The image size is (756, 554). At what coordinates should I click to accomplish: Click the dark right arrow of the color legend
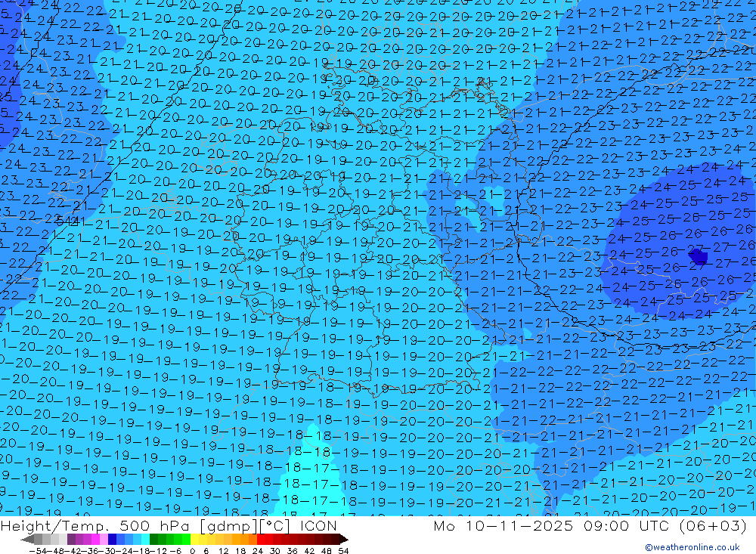(344, 539)
